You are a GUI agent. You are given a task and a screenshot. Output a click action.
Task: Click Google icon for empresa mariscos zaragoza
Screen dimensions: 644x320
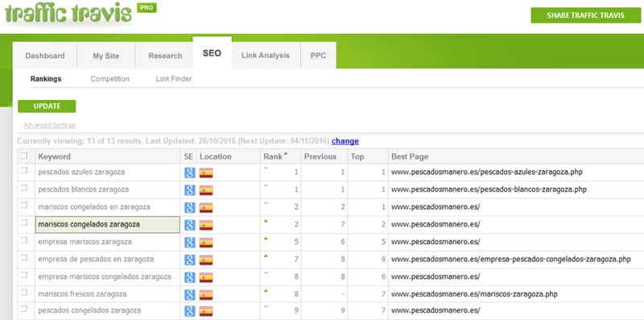189,243
